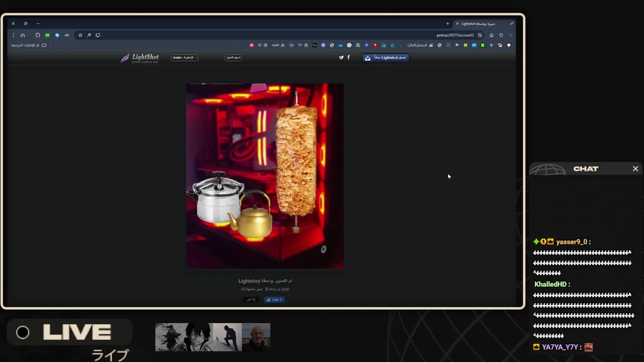Click the Arabic sign-in button
The width and height of the screenshot is (644, 362).
coord(233,57)
